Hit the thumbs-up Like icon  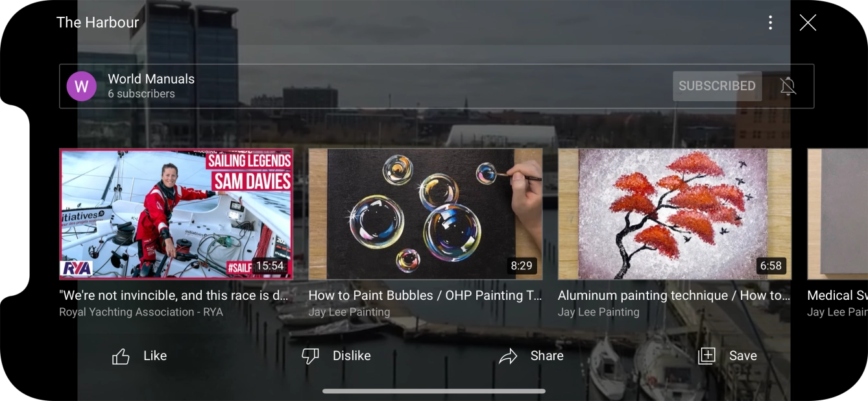pyautogui.click(x=121, y=356)
